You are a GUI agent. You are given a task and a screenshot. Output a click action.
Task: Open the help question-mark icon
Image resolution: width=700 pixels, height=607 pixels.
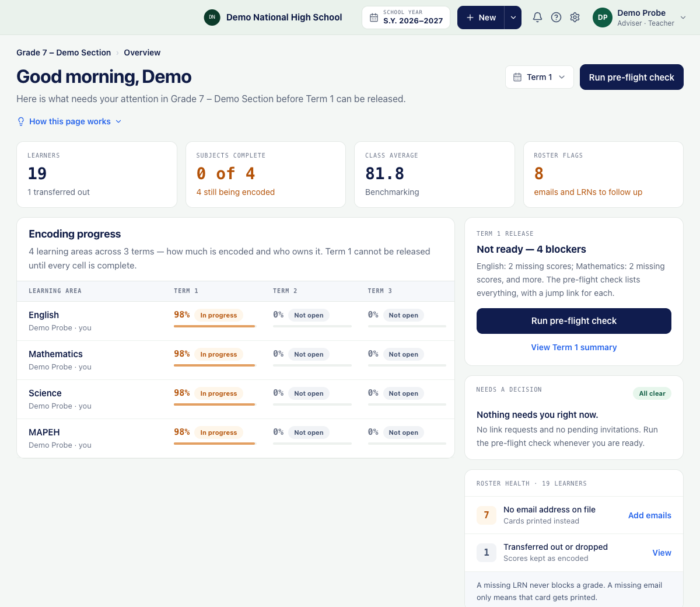[556, 18]
